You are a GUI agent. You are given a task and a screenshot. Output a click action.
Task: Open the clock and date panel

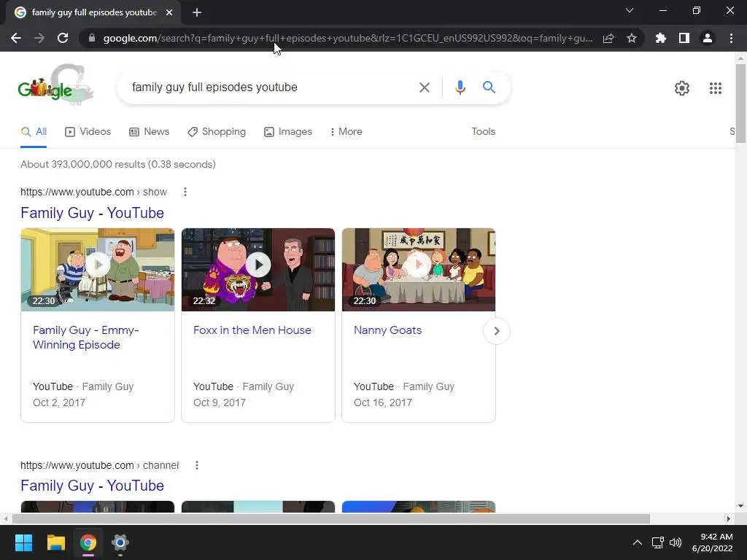click(x=712, y=542)
